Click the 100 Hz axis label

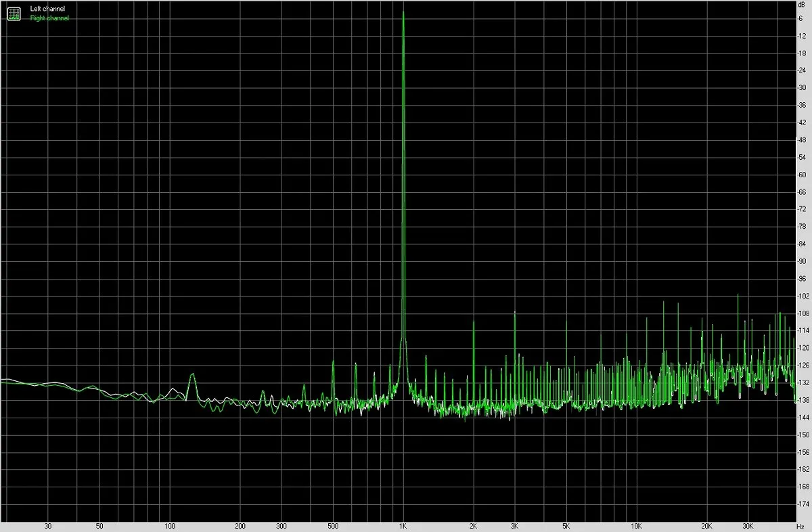click(170, 525)
